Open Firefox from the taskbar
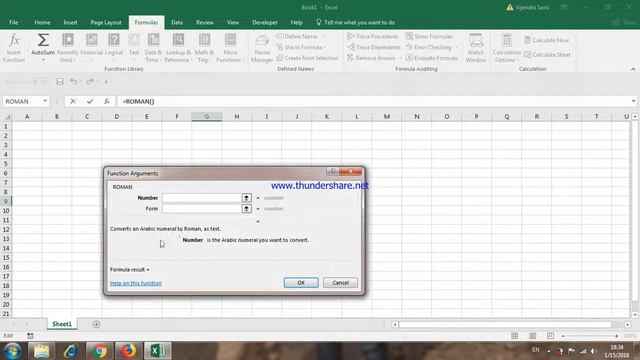Screen dimensions: 640x360 click(x=129, y=351)
